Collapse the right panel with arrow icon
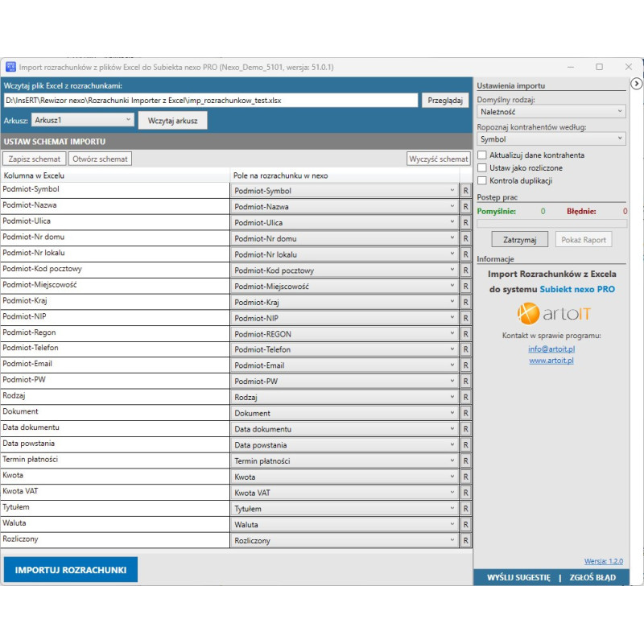 pyautogui.click(x=635, y=84)
